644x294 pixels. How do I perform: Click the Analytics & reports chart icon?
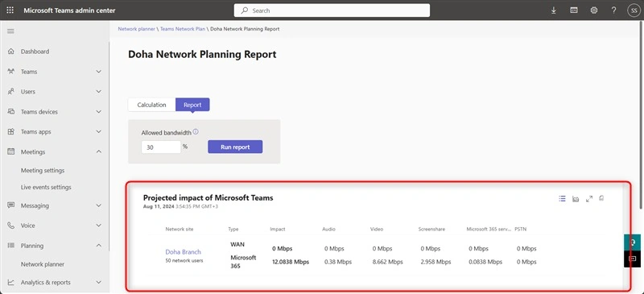coord(11,282)
